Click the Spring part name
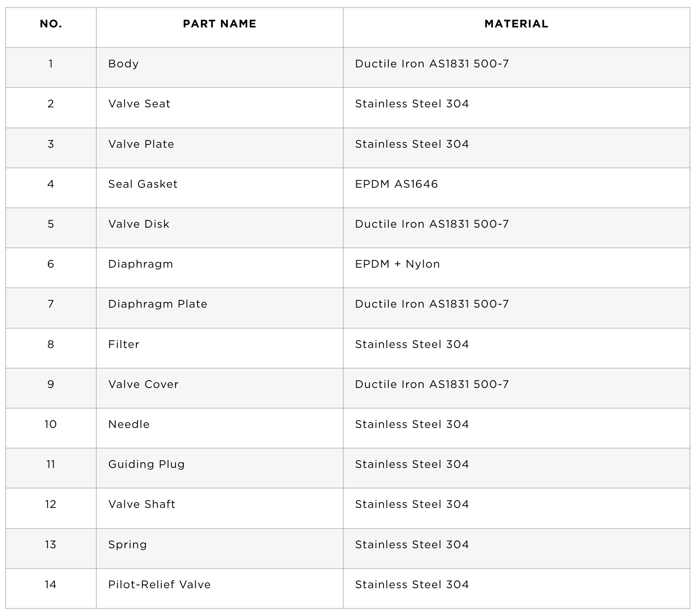 point(127,545)
